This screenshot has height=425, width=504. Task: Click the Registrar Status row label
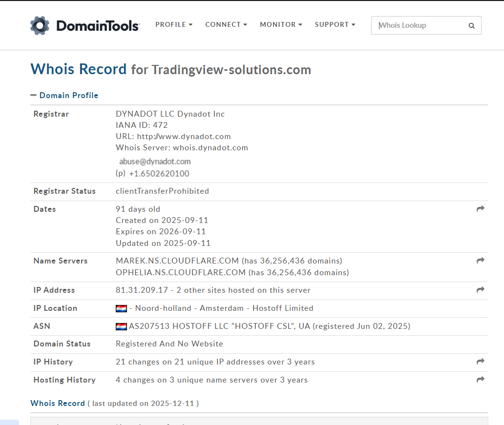pos(64,191)
